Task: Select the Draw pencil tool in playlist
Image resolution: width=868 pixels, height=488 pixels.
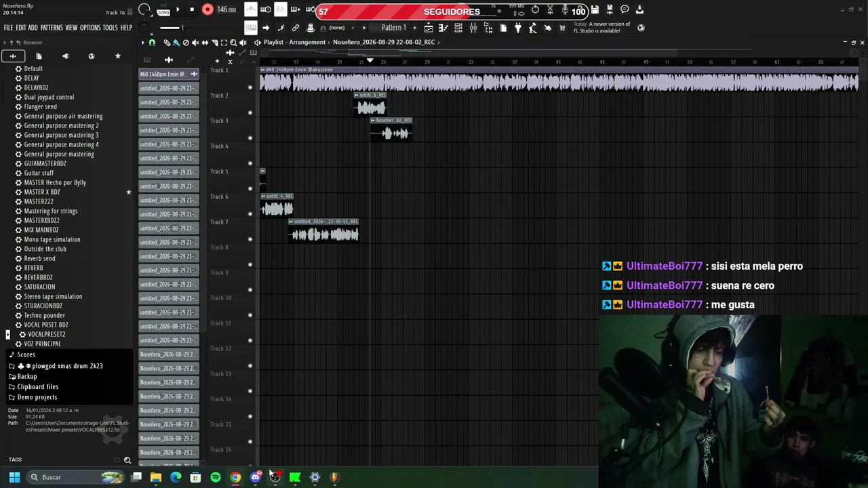Action: click(167, 43)
